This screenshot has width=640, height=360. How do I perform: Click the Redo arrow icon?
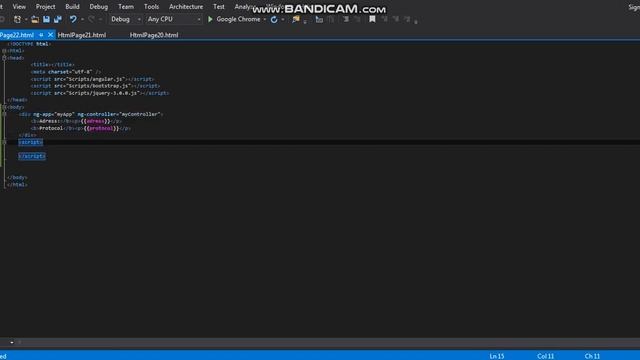tap(91, 19)
